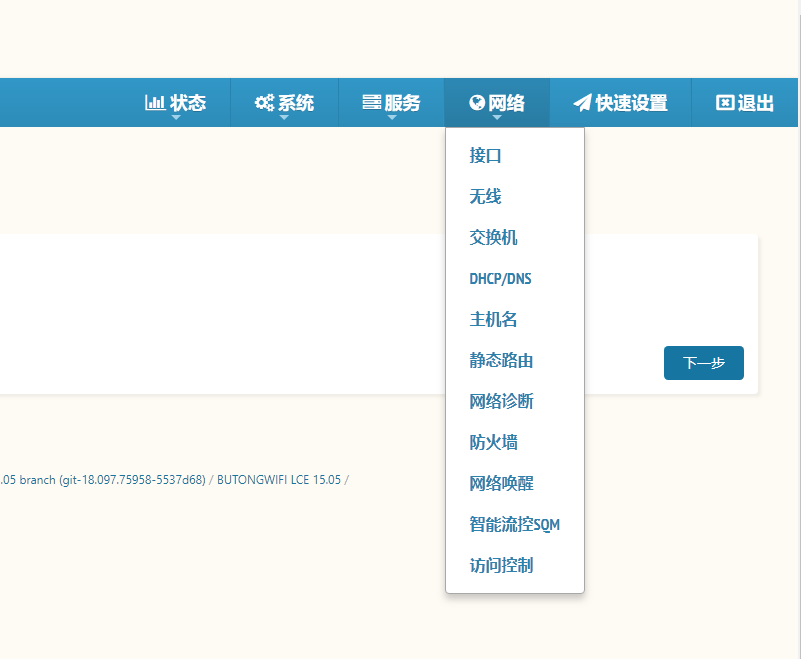Image resolution: width=801 pixels, height=659 pixels.
Task: Select 网络诊断 menu item
Action: [501, 402]
